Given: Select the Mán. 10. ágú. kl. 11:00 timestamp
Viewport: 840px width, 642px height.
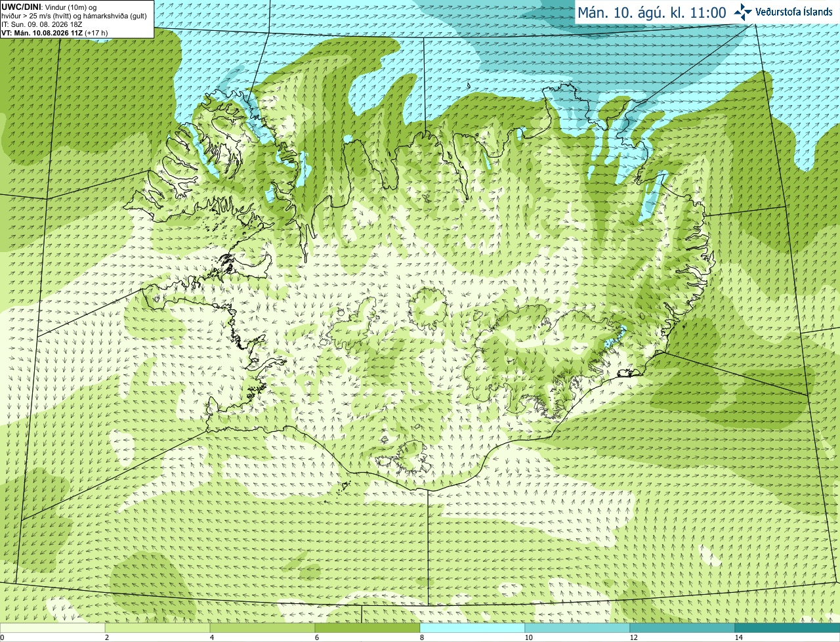Looking at the screenshot, I should pos(652,12).
